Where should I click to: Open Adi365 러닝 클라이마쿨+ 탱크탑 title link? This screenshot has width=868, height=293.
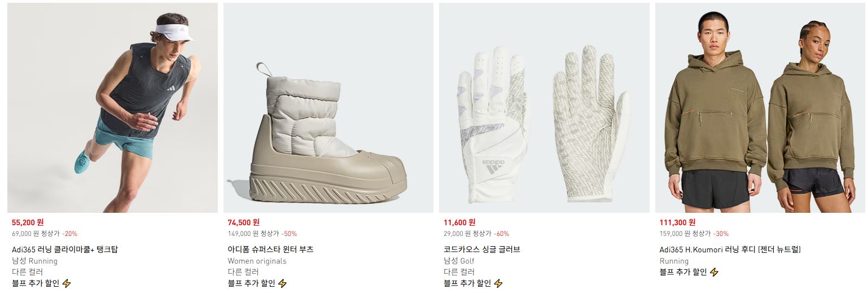(65, 250)
